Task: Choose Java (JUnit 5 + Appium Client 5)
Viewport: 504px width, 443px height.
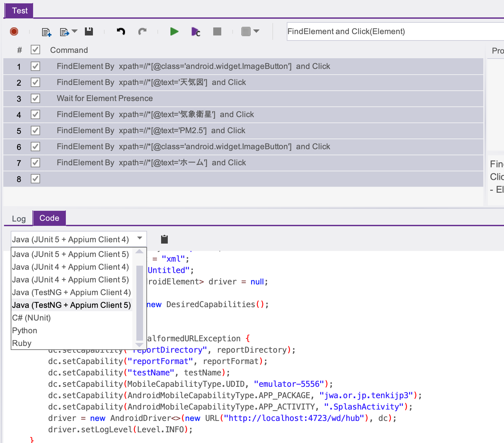Action: tap(72, 254)
